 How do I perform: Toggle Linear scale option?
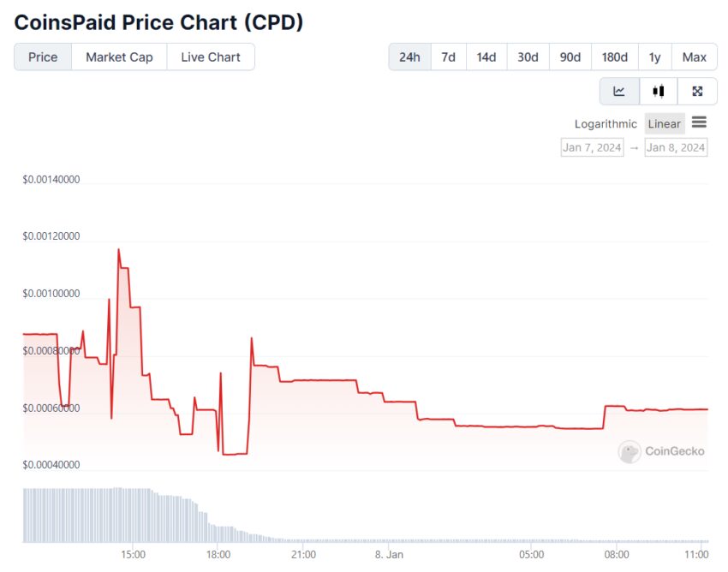664,124
